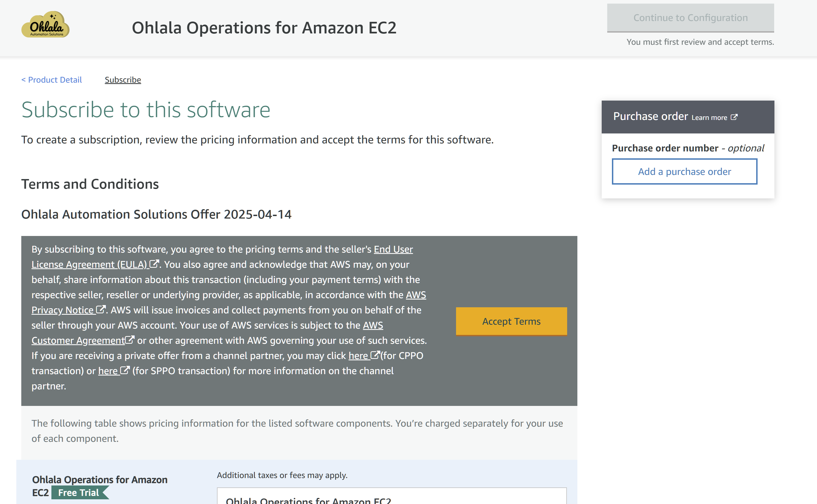
Task: Click external-link icon before '(for CPPO'
Action: 375,355
